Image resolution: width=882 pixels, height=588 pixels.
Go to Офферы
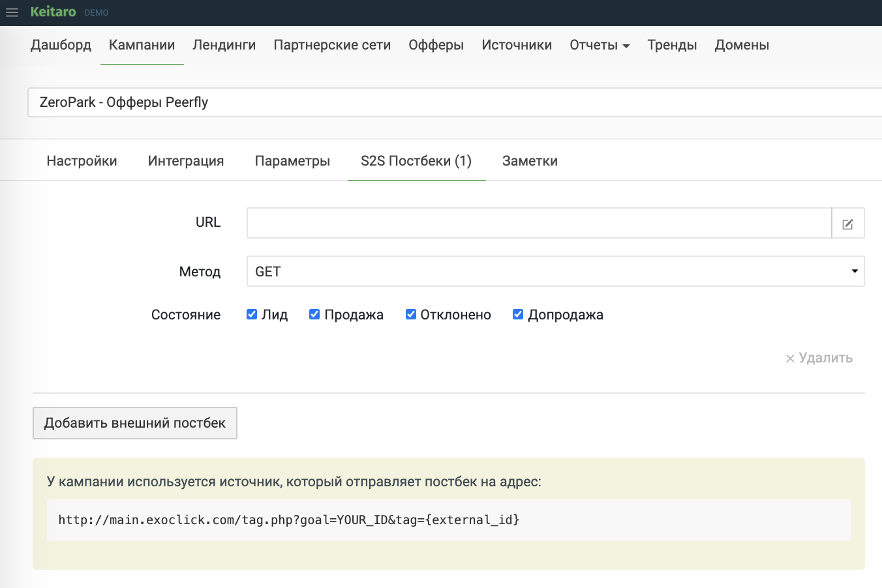[x=436, y=45]
